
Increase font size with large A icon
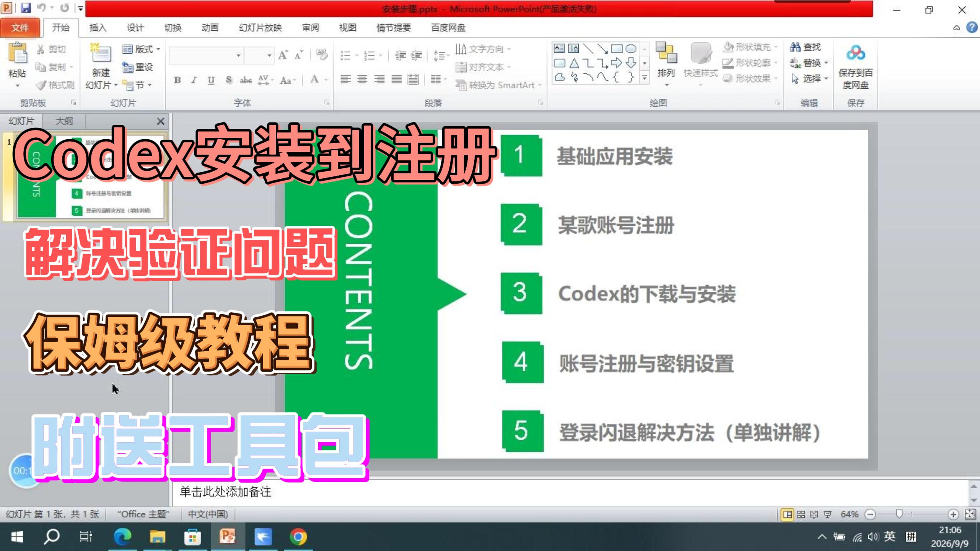coord(283,55)
